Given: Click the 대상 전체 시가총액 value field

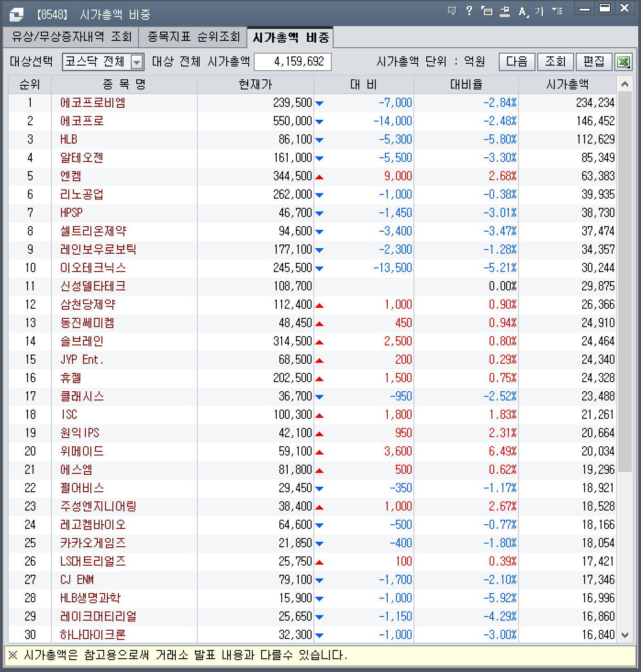Looking at the screenshot, I should 293,62.
